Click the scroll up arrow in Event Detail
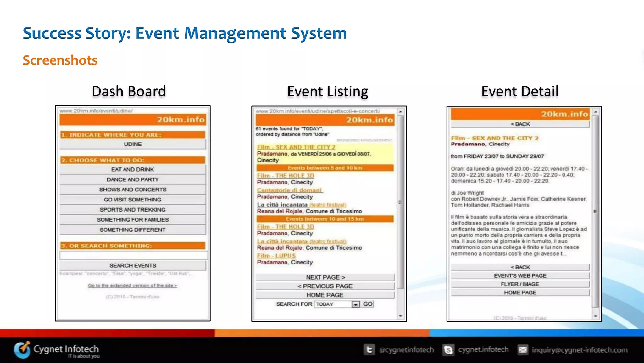This screenshot has height=363, width=644. pos(595,112)
